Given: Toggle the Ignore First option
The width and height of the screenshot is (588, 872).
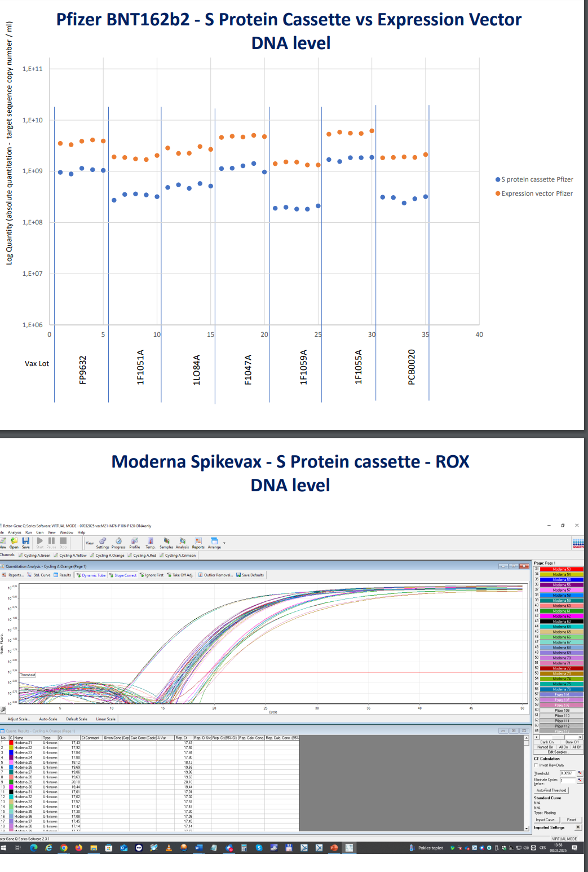Looking at the screenshot, I should [x=152, y=575].
